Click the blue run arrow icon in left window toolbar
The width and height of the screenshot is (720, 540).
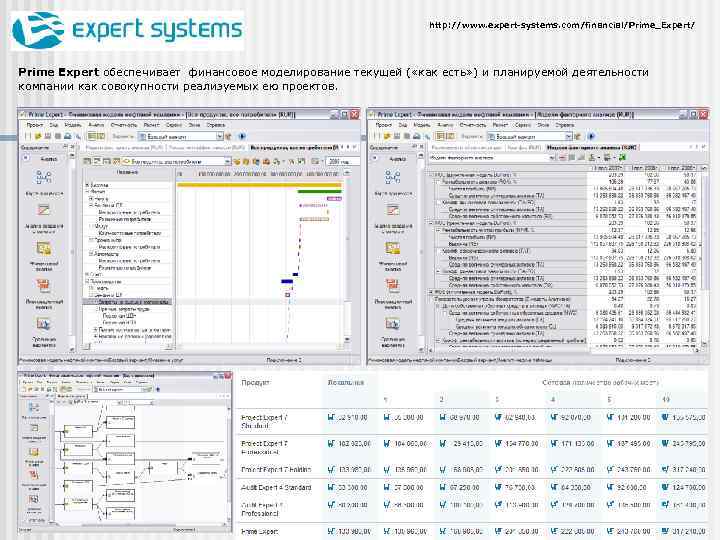pos(242,136)
